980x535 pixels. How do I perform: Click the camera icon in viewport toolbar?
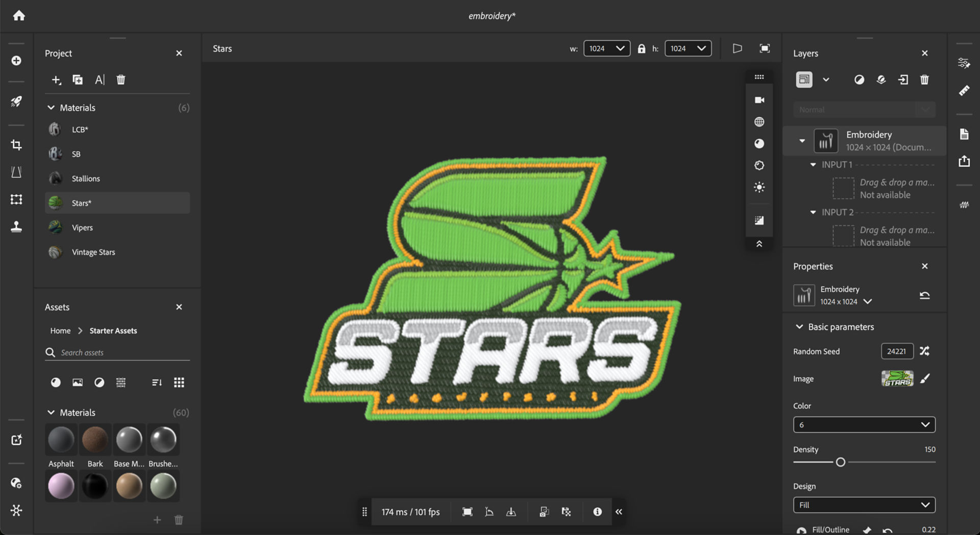pyautogui.click(x=759, y=100)
